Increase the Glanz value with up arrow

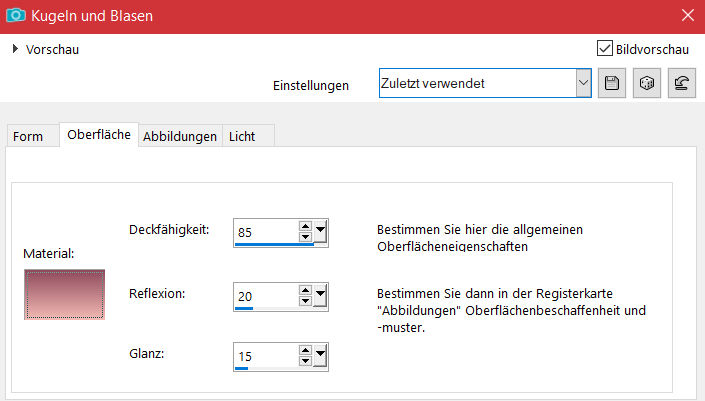[305, 349]
